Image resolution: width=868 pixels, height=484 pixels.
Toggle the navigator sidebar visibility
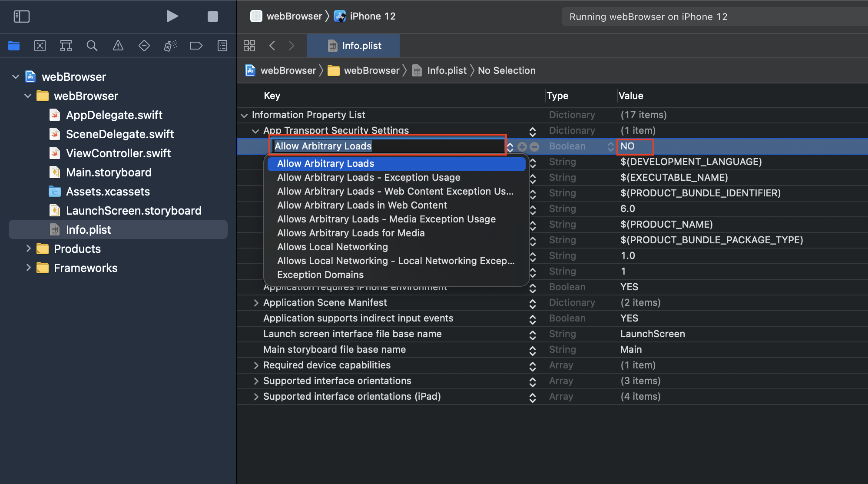(21, 17)
